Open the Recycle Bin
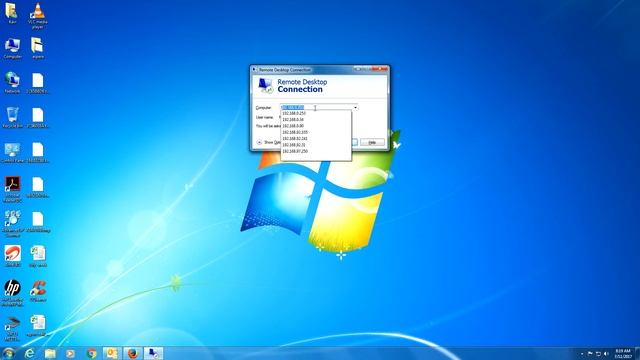The image size is (640, 360). (12, 118)
